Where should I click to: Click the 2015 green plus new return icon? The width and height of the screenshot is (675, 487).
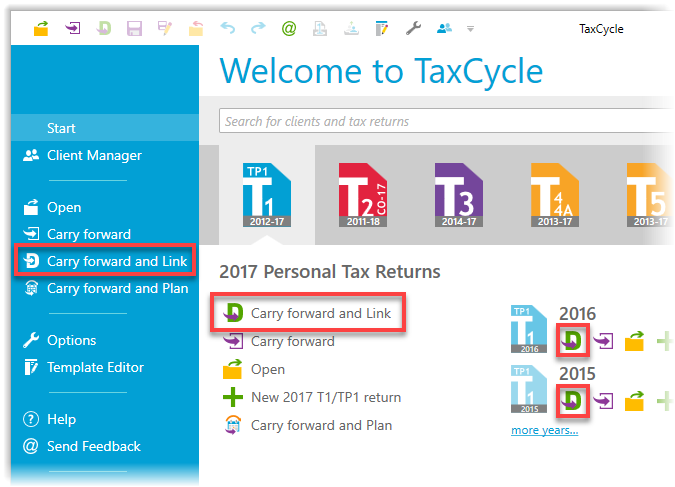pyautogui.click(x=665, y=402)
